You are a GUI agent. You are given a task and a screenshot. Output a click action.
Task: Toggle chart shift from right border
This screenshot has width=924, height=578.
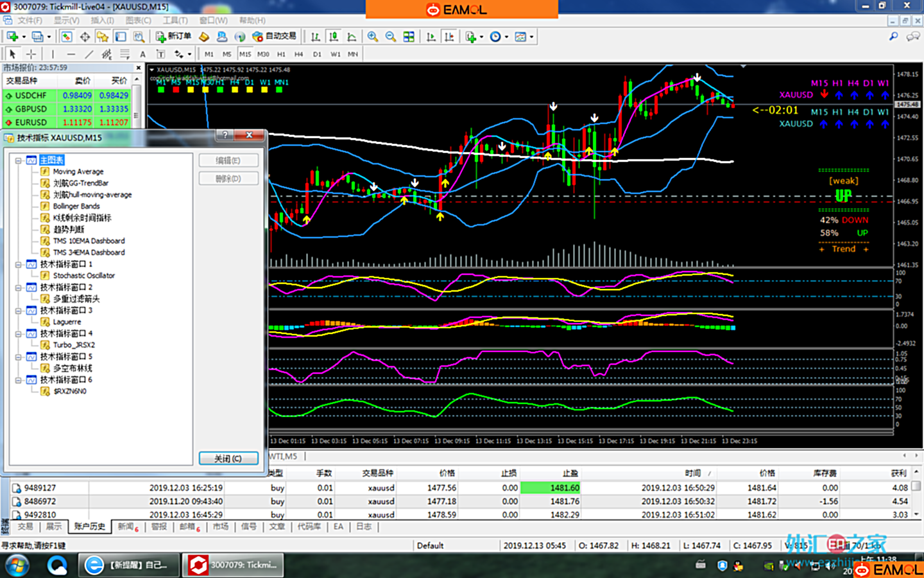(449, 37)
